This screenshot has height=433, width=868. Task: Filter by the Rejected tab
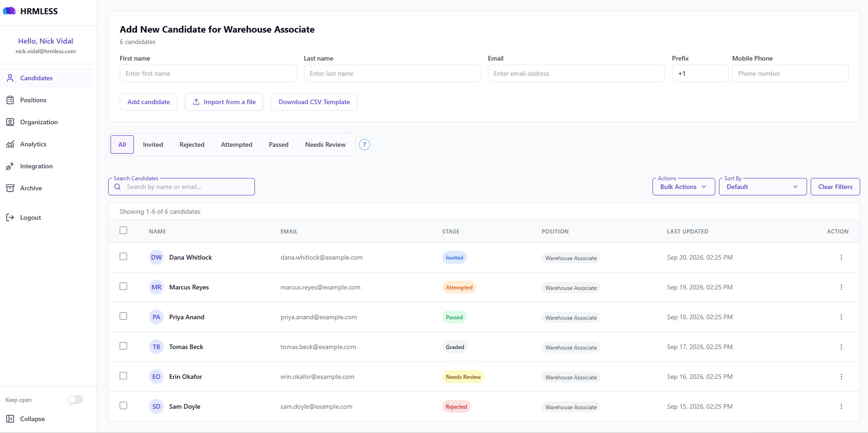192,144
